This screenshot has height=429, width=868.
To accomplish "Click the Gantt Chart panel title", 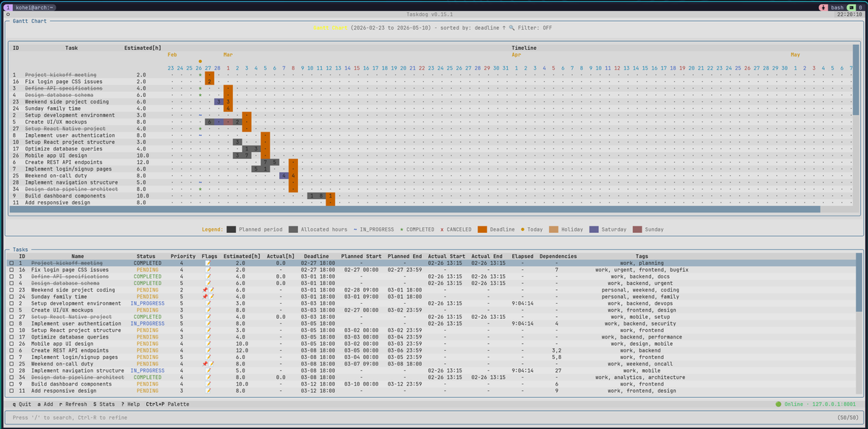I will 30,21.
